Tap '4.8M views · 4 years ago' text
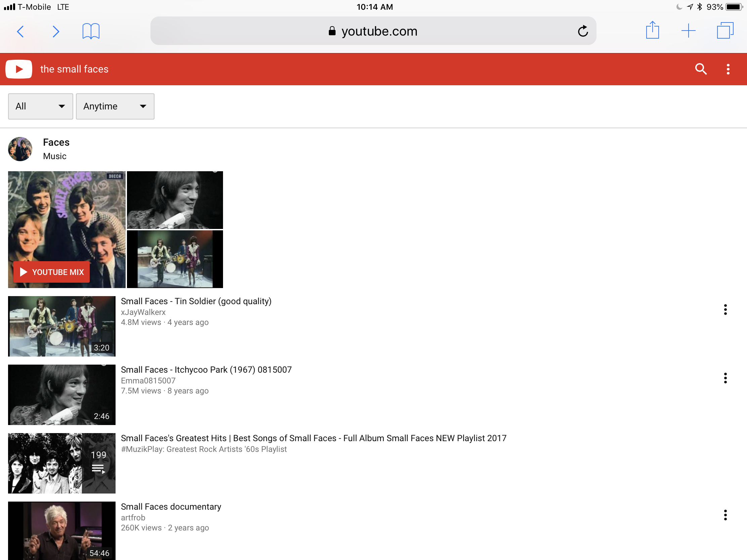Viewport: 747px width, 560px height. 165,322
